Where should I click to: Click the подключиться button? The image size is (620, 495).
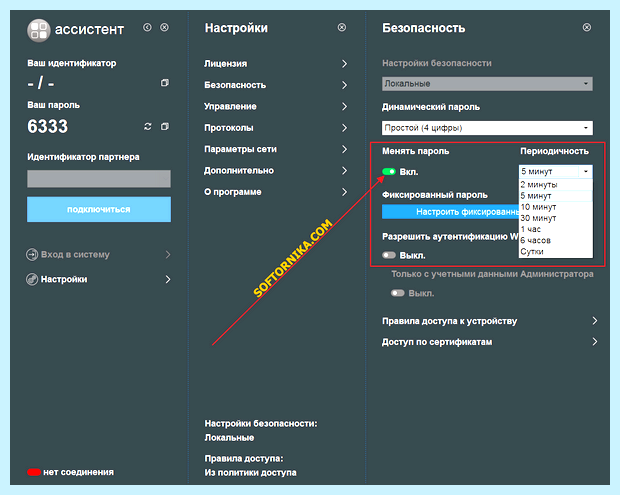pos(99,209)
